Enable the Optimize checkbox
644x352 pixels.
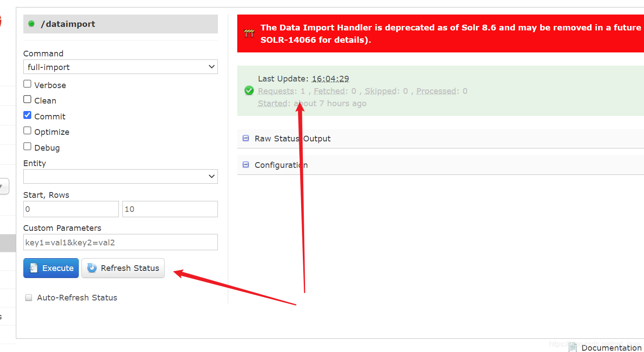(x=27, y=130)
